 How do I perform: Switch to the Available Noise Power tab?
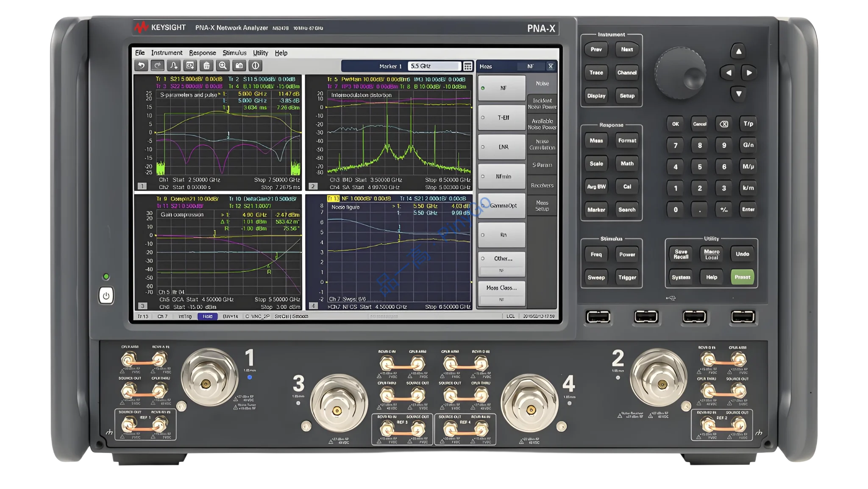[x=542, y=124]
